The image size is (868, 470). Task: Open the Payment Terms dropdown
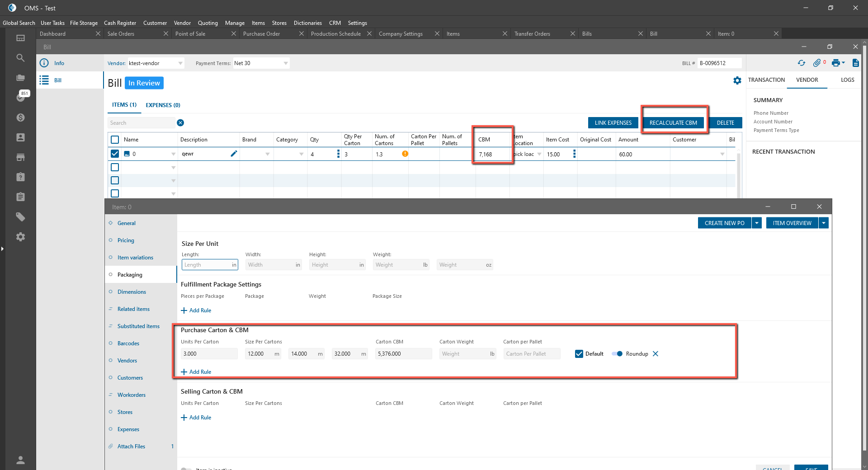point(286,63)
